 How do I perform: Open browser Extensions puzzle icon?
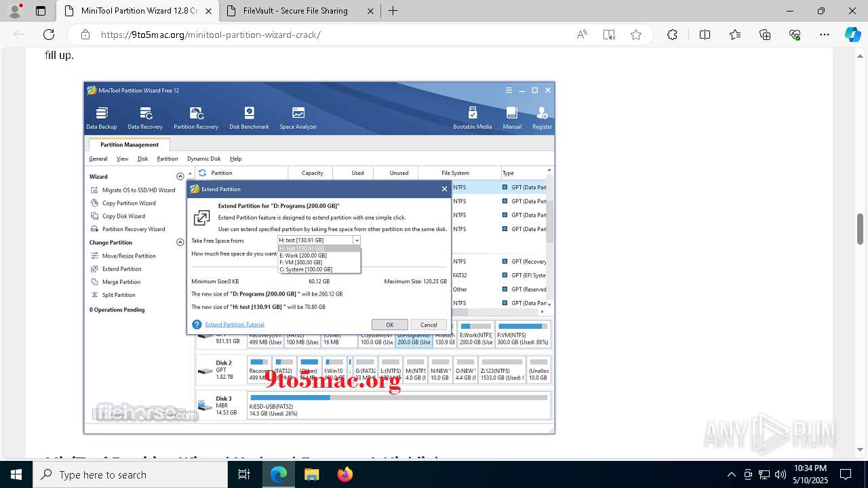coord(672,35)
